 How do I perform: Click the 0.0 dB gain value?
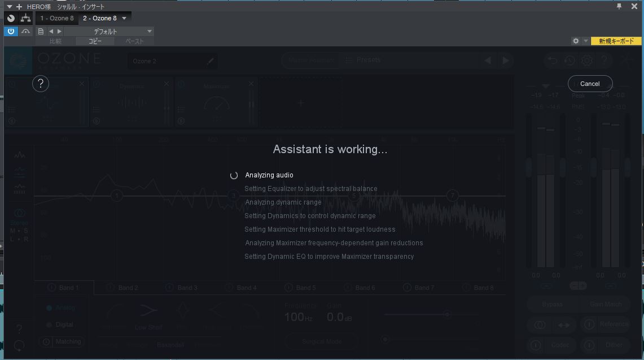(x=339, y=317)
